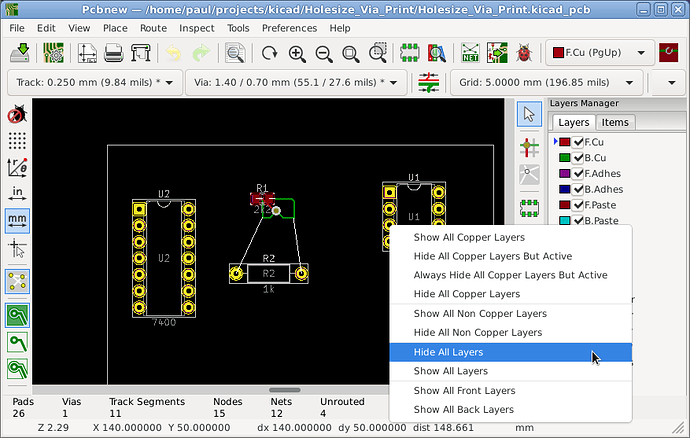Uncheck B.Cu layer visibility checkbox

(x=578, y=158)
